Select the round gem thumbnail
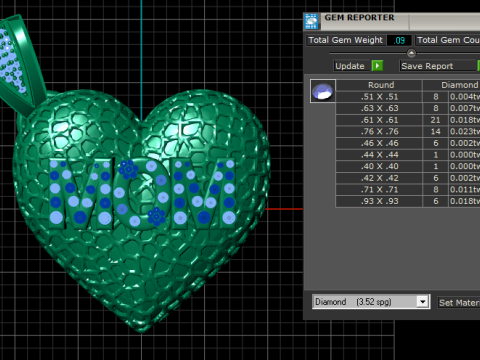The width and height of the screenshot is (480, 360). click(323, 91)
